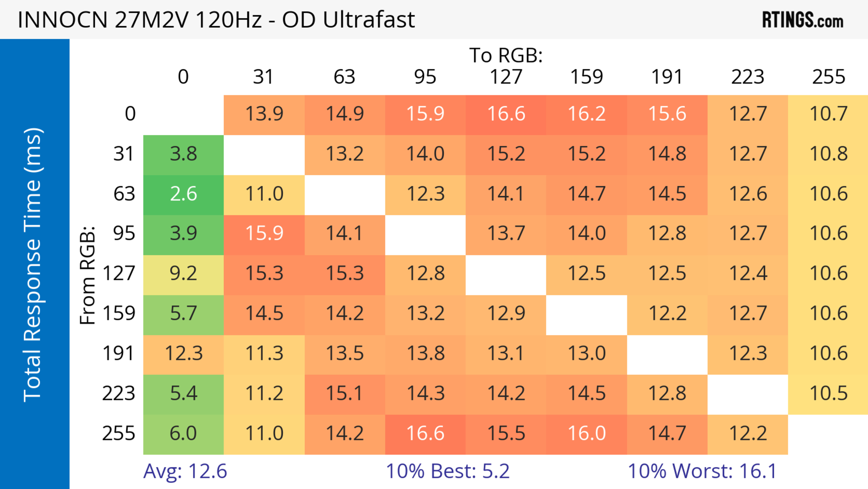
Task: Click the chart title INNOCN 27M2V 120Hz
Action: tap(216, 19)
